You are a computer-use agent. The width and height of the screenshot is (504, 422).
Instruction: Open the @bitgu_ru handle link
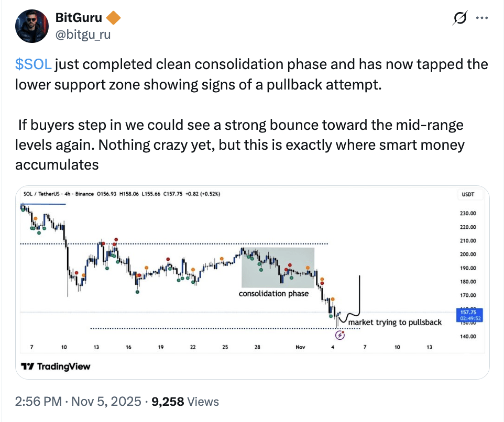pos(83,35)
